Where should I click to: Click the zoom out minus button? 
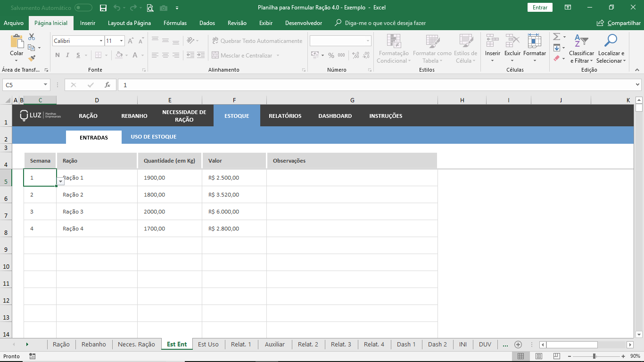click(x=569, y=356)
